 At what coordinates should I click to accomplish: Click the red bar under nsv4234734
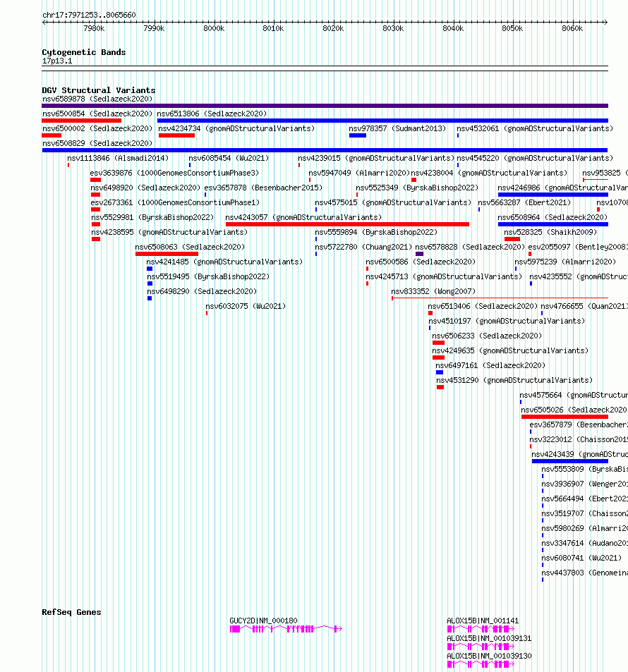[176, 135]
